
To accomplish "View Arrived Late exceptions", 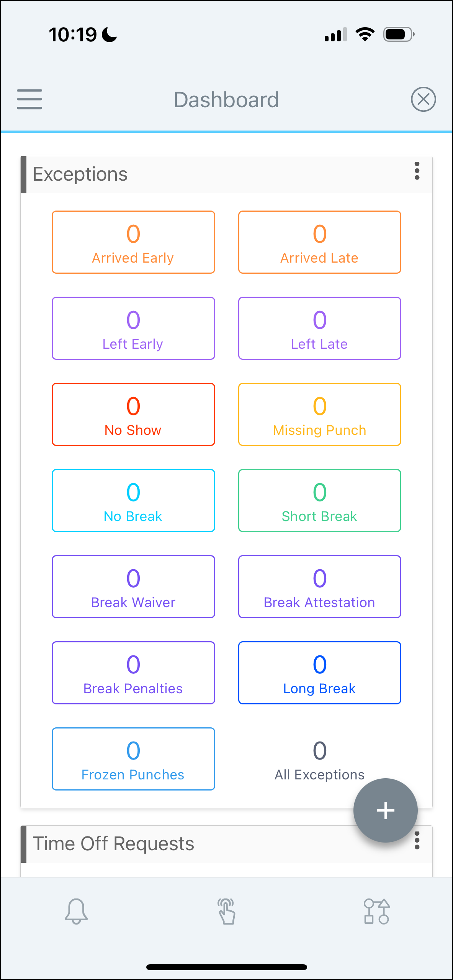I will coord(320,242).
